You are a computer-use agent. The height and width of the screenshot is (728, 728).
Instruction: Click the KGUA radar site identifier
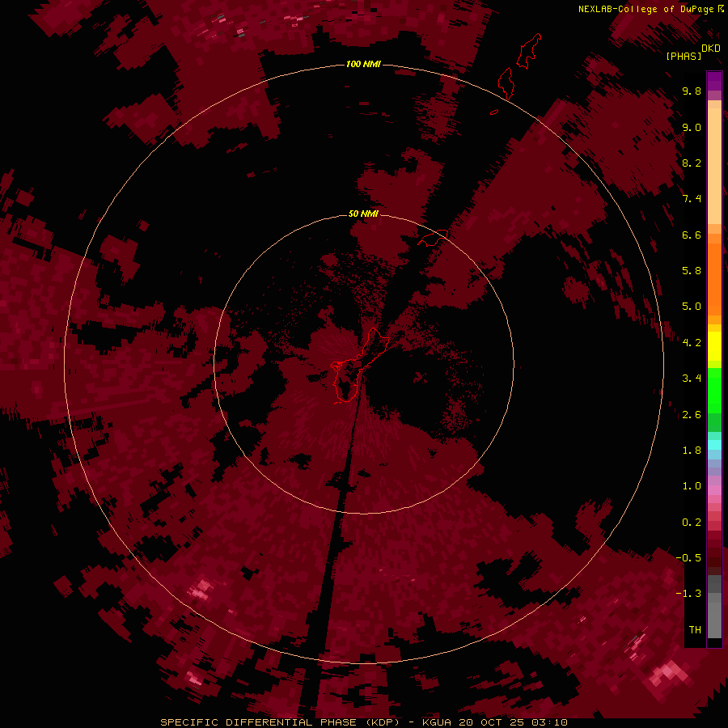pyautogui.click(x=437, y=722)
